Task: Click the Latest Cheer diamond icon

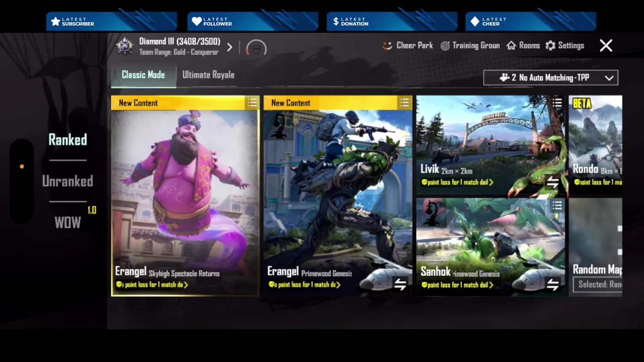Action: 475,22
